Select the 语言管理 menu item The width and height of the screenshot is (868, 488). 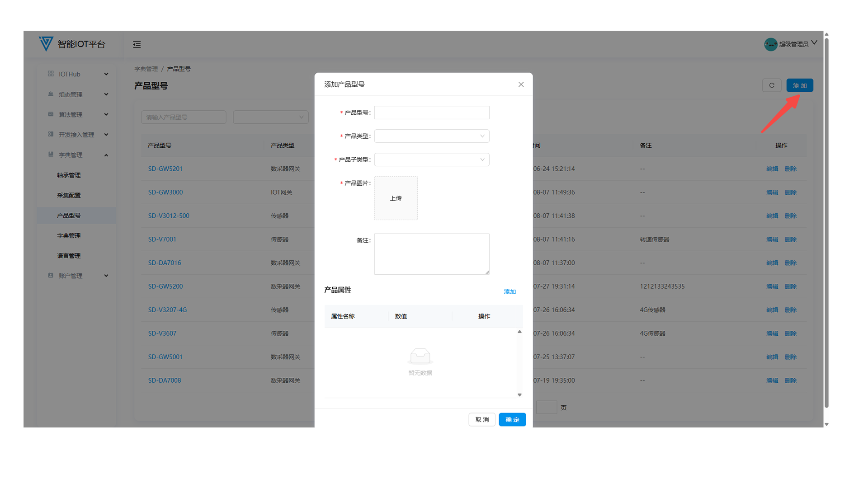point(69,256)
